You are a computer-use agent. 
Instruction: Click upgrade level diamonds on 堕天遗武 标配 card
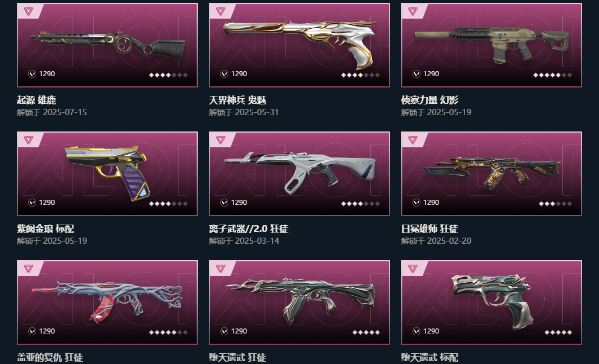pos(558,332)
